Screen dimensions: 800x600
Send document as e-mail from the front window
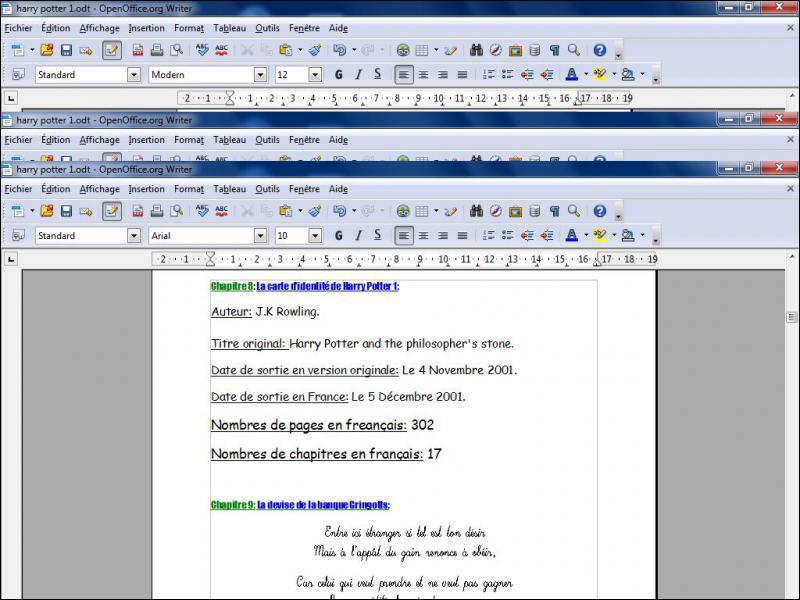[x=86, y=211]
